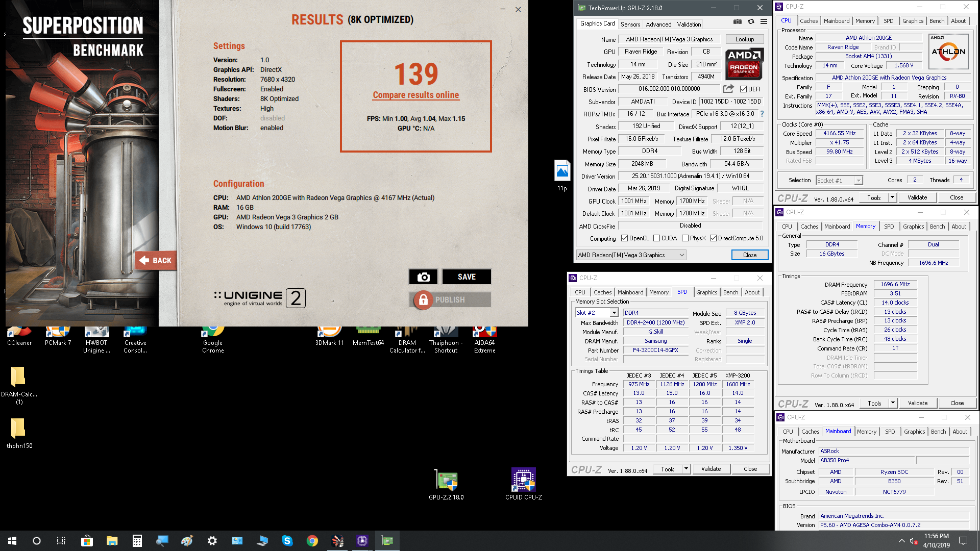Open Thaiphoon Shortcut on the desktop

(x=446, y=340)
